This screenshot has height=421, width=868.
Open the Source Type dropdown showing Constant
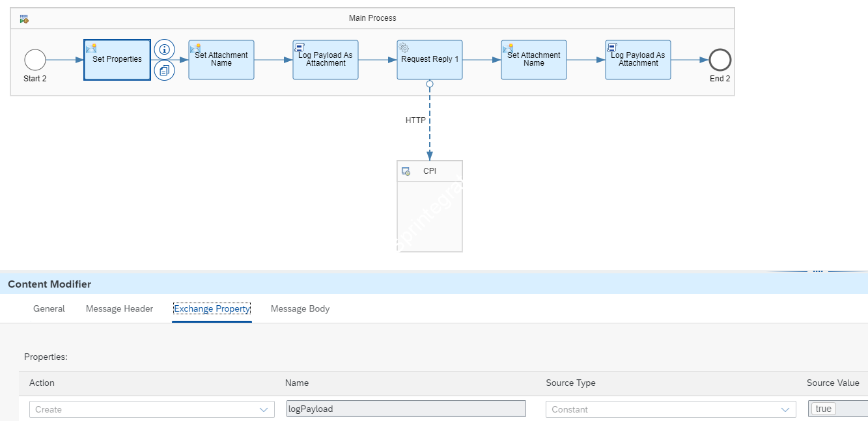(x=671, y=409)
